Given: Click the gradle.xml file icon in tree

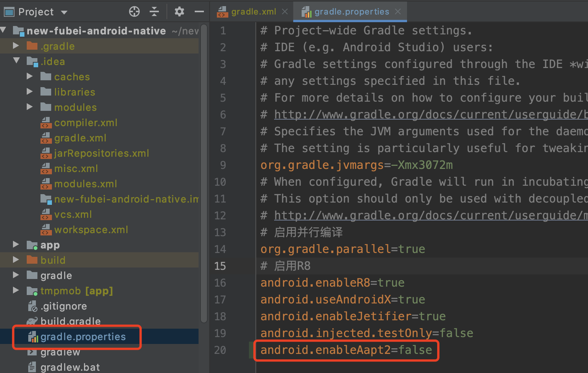Looking at the screenshot, I should (46, 138).
